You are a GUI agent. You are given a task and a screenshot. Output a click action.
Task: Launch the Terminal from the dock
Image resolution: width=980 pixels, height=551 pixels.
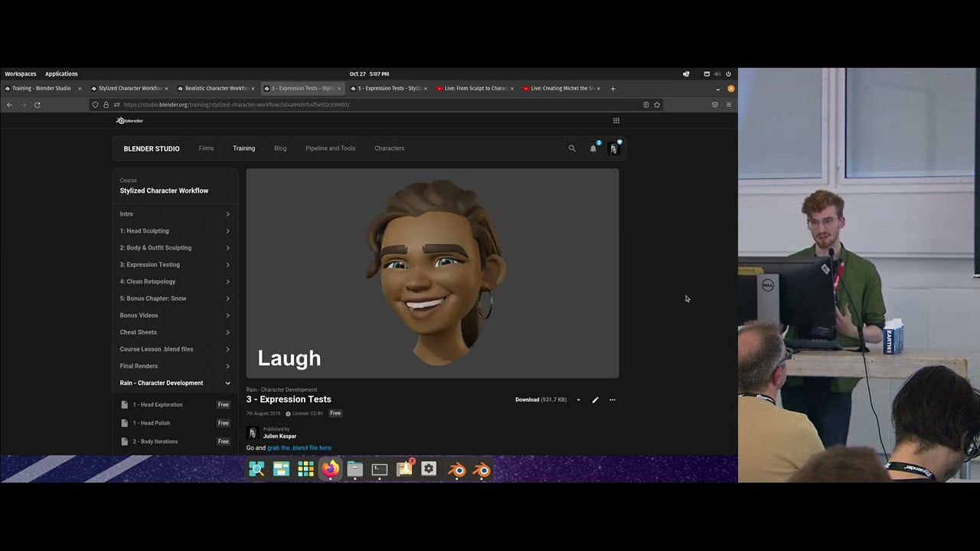[x=380, y=469]
